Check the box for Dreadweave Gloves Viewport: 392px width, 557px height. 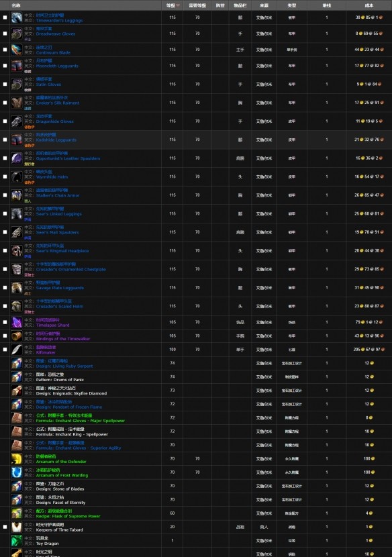(x=5, y=34)
